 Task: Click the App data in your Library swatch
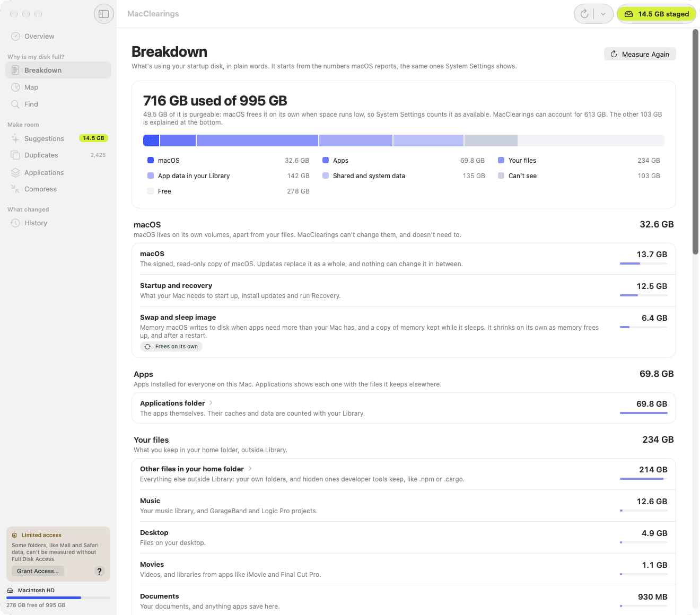tap(151, 175)
